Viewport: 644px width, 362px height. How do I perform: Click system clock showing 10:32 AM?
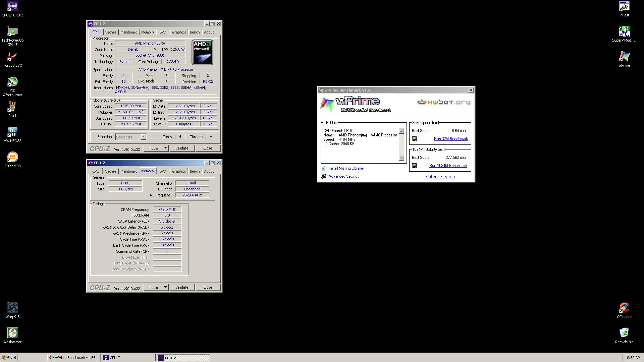[633, 358]
